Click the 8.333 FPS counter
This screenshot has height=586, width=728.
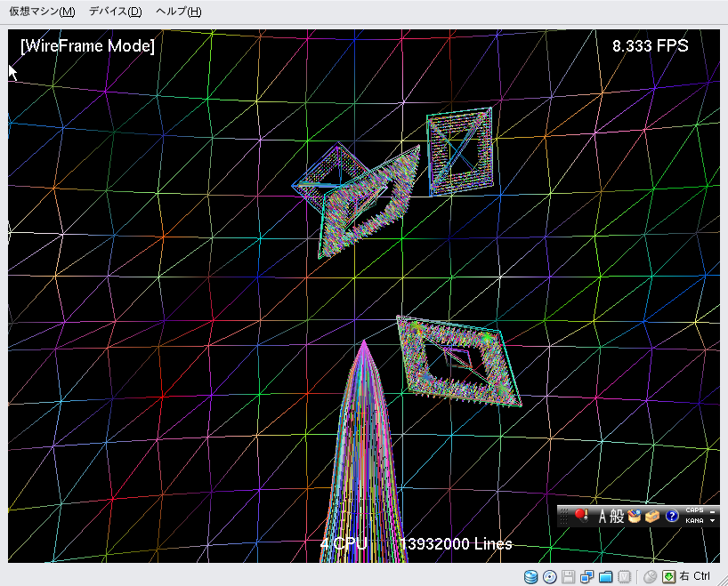click(x=650, y=46)
